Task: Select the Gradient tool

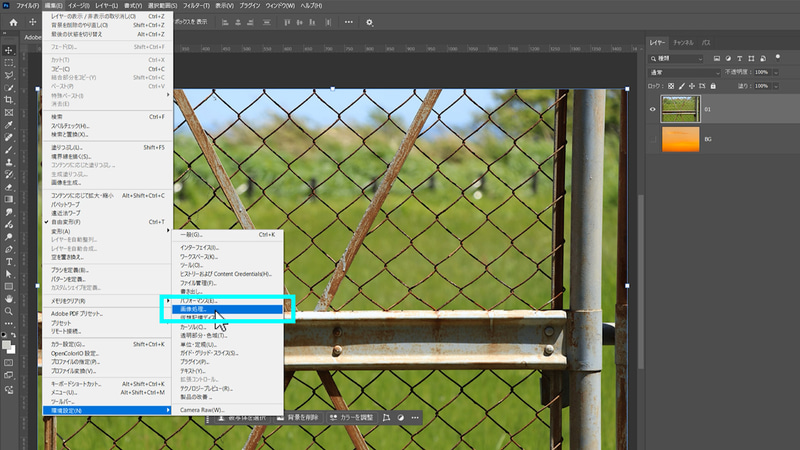Action: [x=9, y=199]
